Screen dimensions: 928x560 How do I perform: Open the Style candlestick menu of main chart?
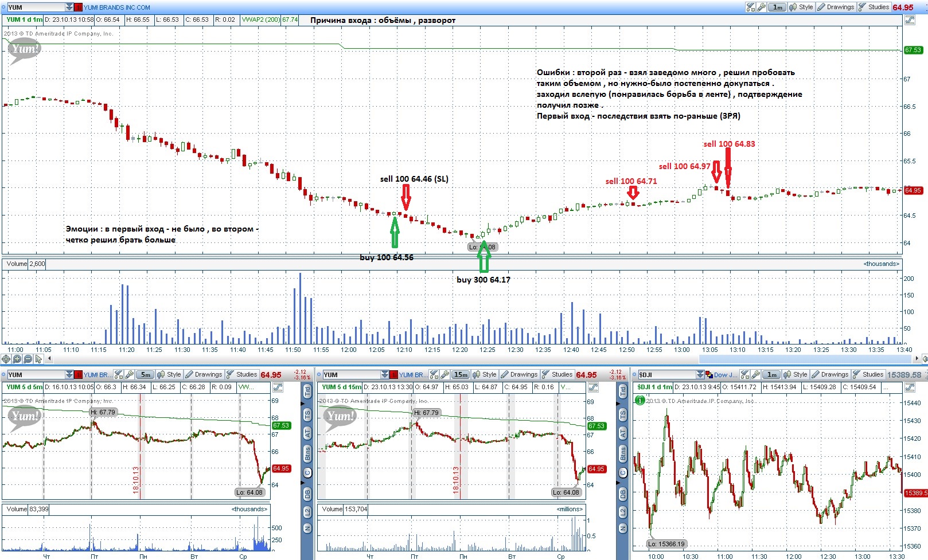(801, 7)
